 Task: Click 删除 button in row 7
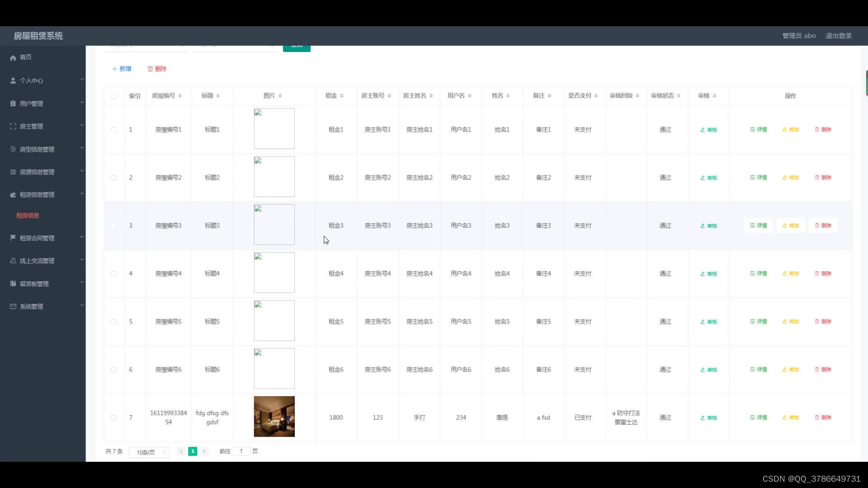click(823, 418)
